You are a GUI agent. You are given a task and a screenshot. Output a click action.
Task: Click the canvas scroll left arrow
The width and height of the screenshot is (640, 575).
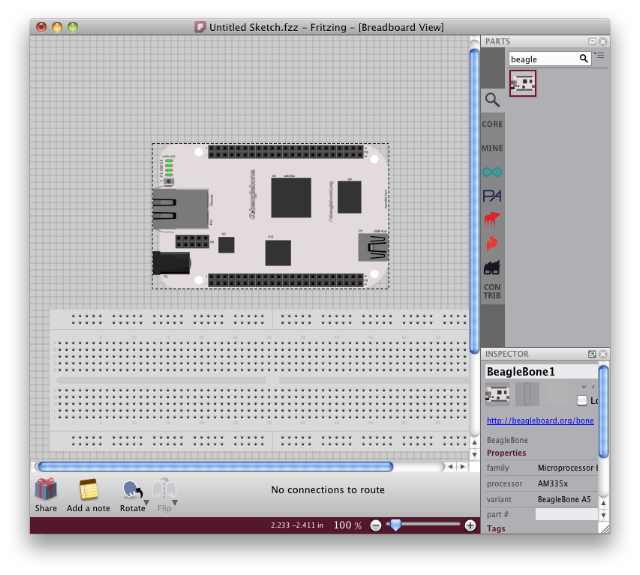point(450,467)
